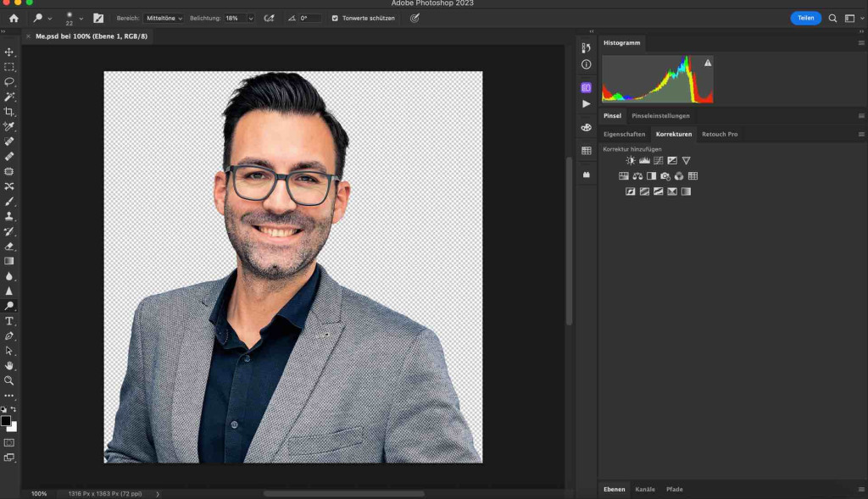Select the Crop tool
The image size is (868, 499).
9,112
